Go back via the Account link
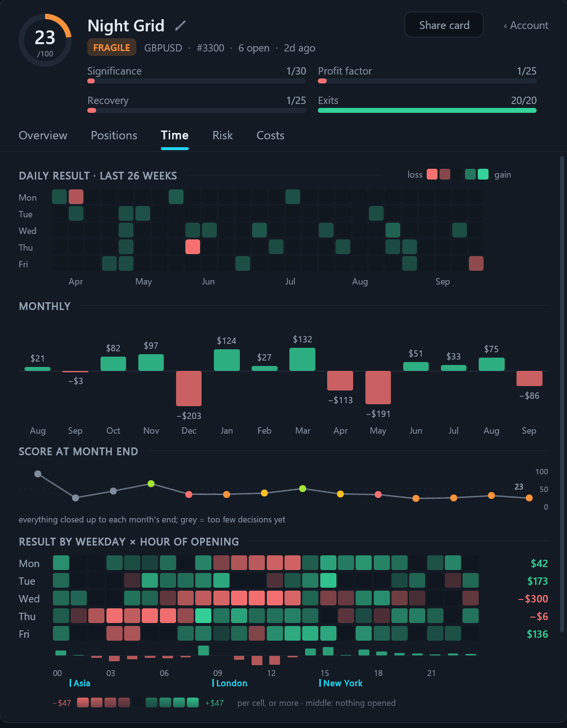Screen dimensions: 567x728 [x=526, y=26]
